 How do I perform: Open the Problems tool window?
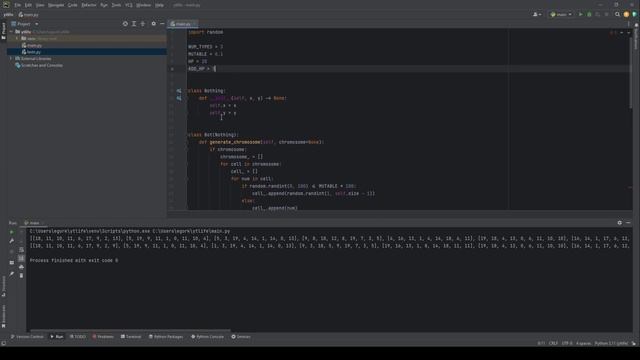(x=103, y=337)
